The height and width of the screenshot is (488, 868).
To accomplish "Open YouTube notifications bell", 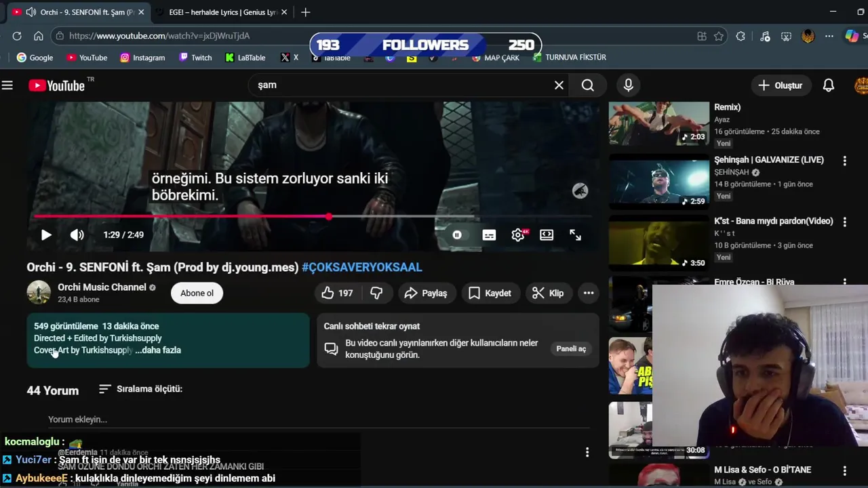I will click(x=829, y=85).
